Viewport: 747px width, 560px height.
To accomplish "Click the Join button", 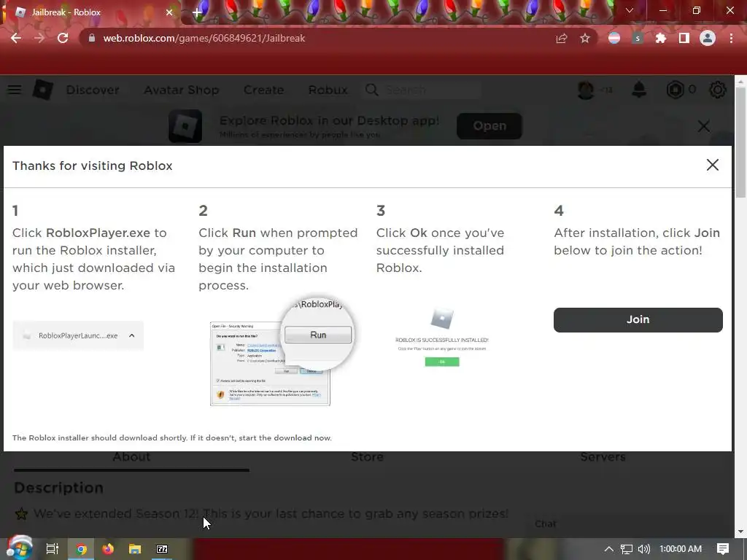I will coord(638,319).
